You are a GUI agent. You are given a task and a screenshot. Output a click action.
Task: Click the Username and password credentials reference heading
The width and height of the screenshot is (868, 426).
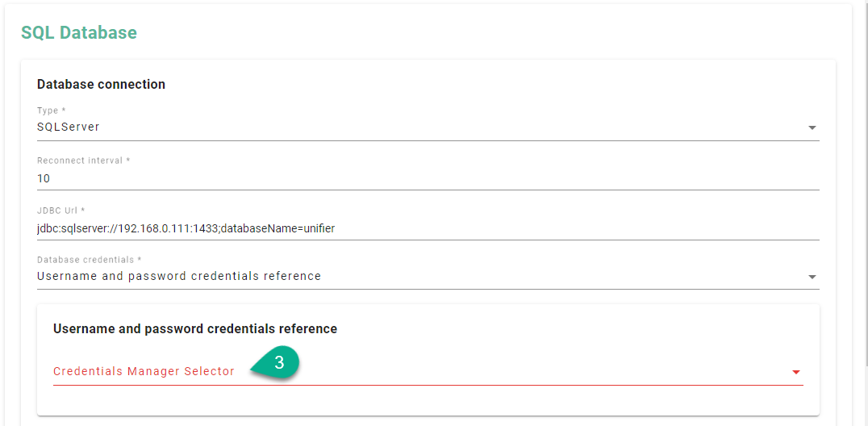point(195,328)
